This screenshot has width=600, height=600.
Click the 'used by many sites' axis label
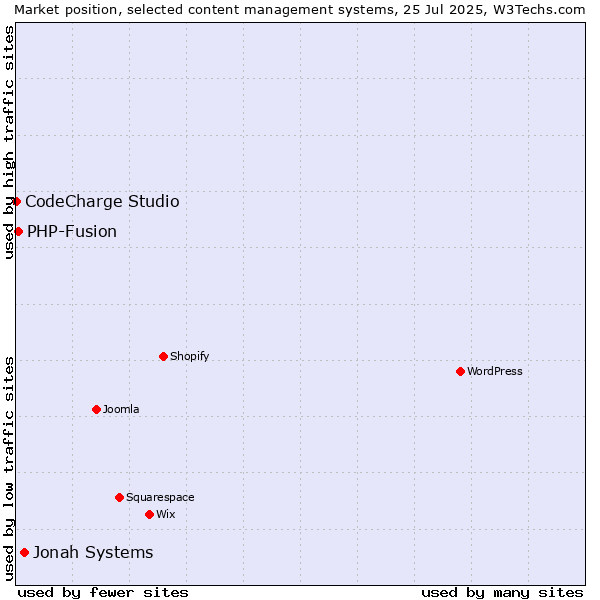pyautogui.click(x=502, y=593)
